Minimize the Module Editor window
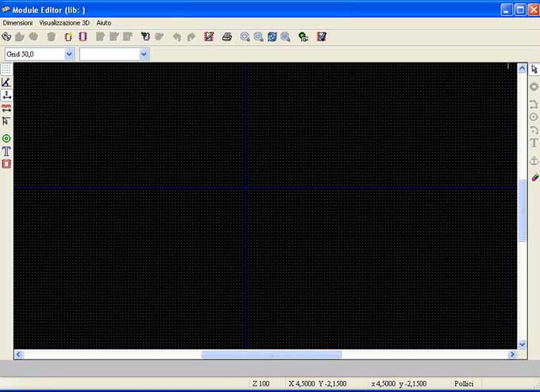This screenshot has height=392, width=540. 507,10
